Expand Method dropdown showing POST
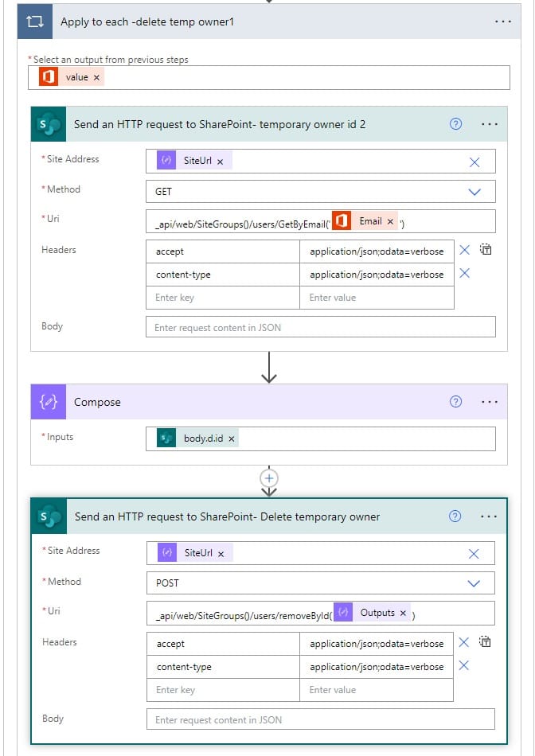 (x=474, y=583)
